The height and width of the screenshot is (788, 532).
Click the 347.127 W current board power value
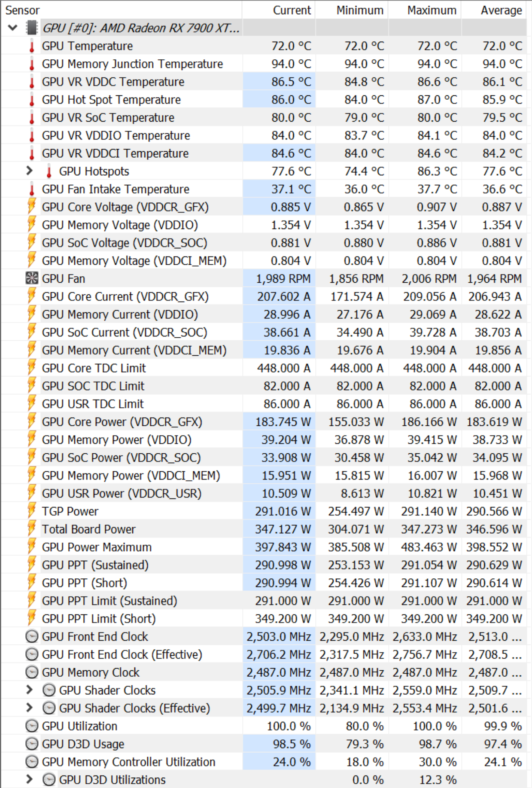click(x=283, y=529)
